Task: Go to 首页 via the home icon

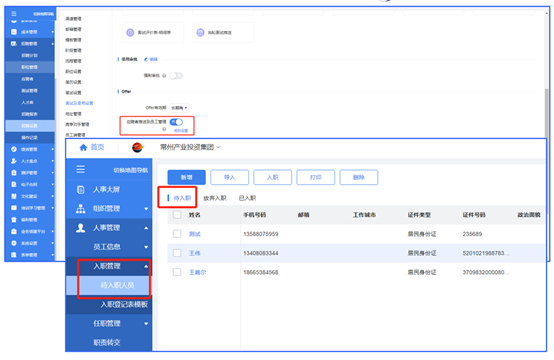Action: [x=83, y=147]
